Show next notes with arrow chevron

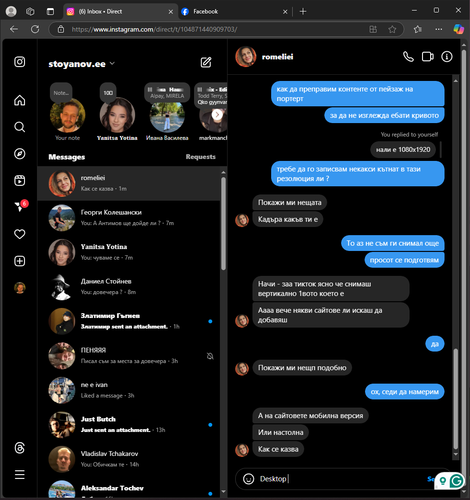click(217, 115)
